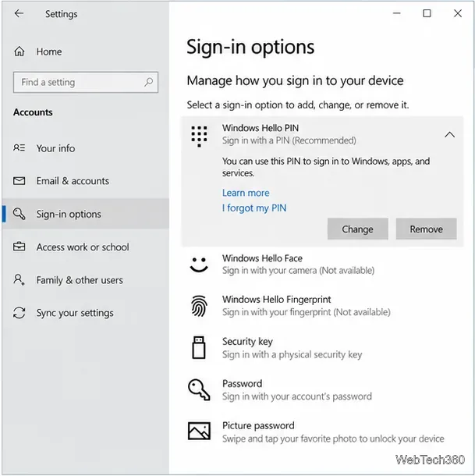Open the Home settings page

click(86, 52)
